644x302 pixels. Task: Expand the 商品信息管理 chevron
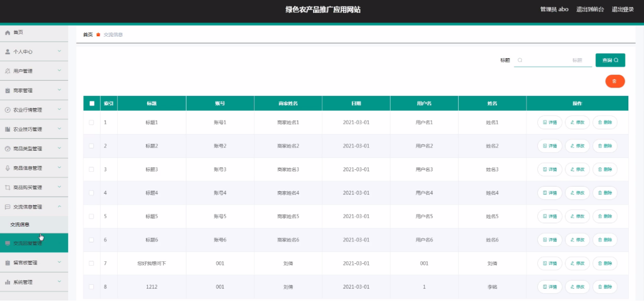[59, 167]
